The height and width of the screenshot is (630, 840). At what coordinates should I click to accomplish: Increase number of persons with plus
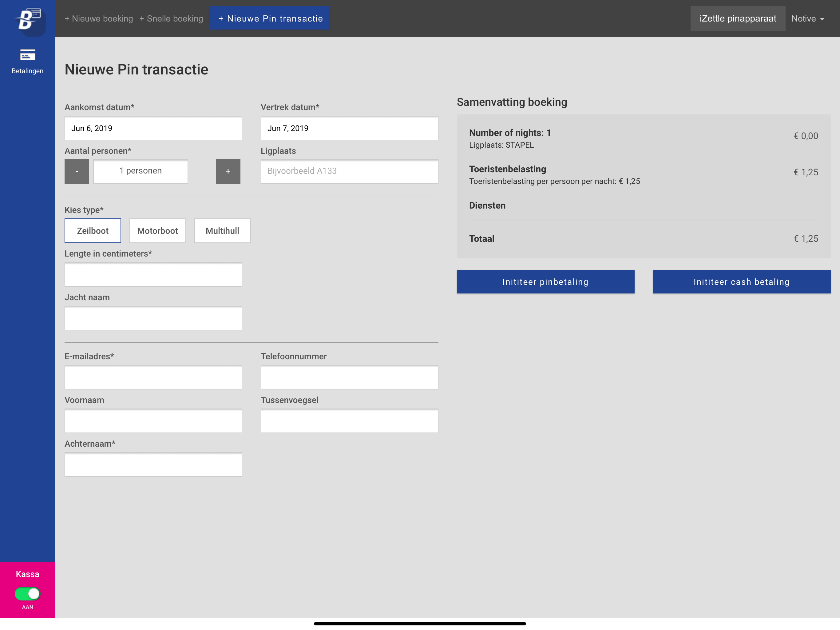point(228,171)
